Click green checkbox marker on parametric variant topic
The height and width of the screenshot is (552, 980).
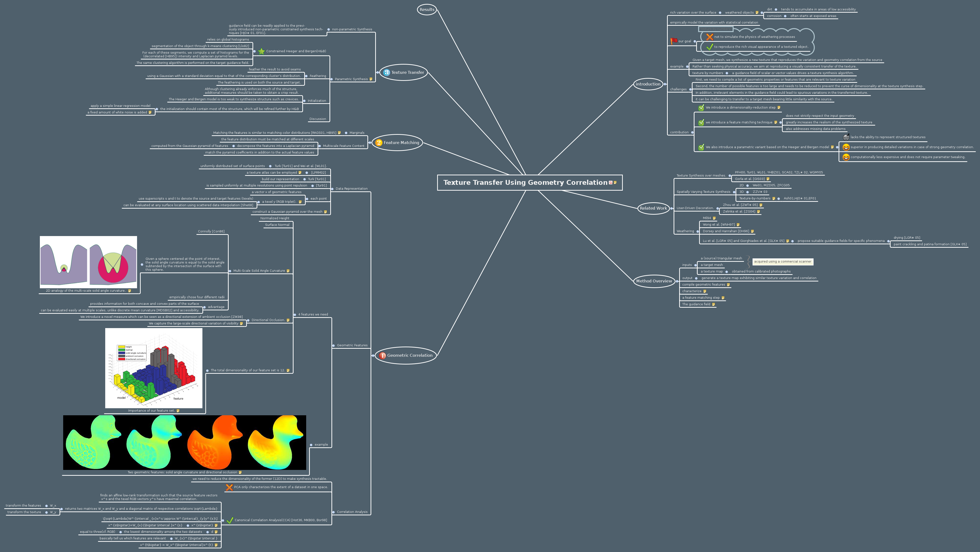pyautogui.click(x=701, y=147)
